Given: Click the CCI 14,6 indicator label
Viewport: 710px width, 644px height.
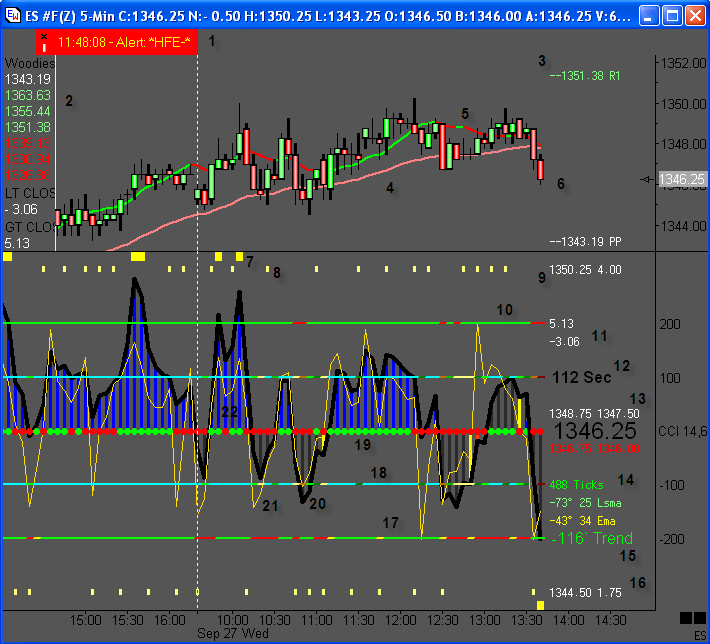Looking at the screenshot, I should pos(683,430).
